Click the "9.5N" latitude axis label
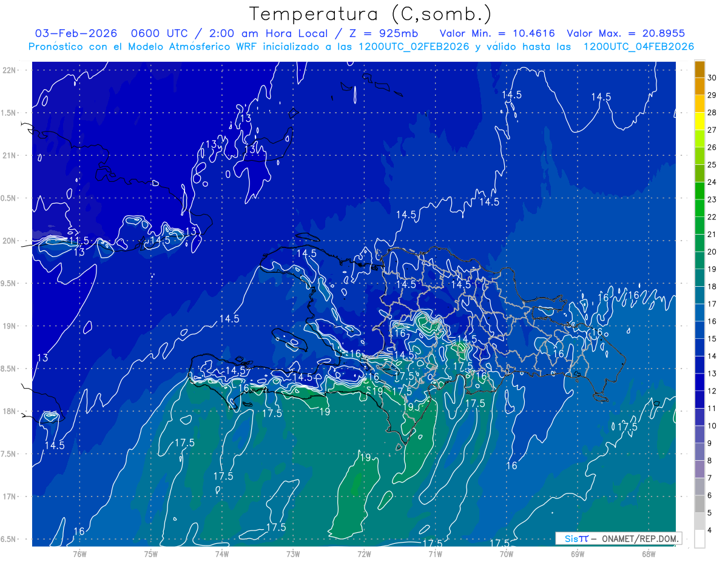The width and height of the screenshot is (728, 562). pyautogui.click(x=8, y=283)
